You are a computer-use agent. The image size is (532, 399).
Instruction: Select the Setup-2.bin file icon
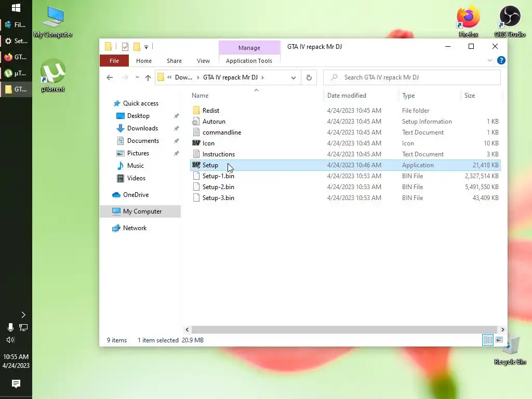pos(196,187)
